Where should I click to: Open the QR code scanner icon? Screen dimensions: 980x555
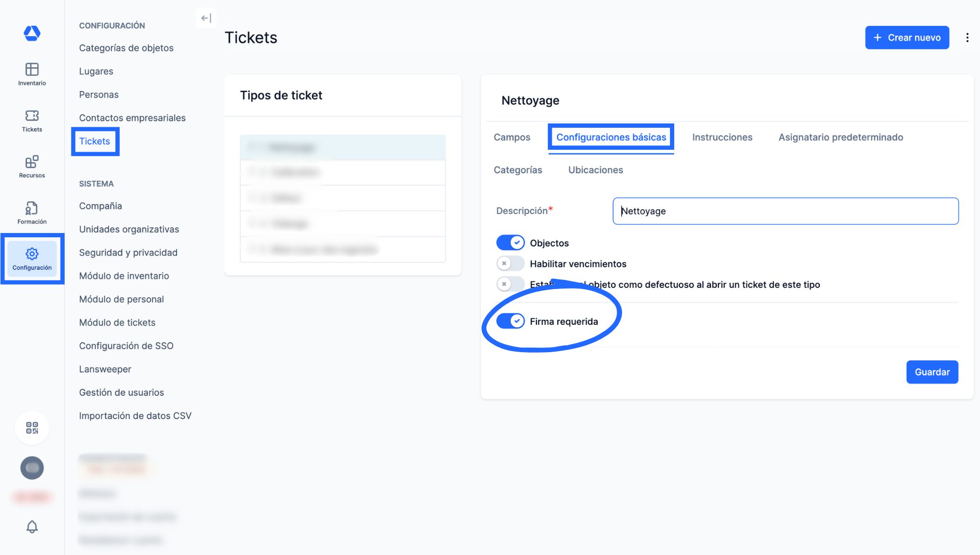pos(32,428)
